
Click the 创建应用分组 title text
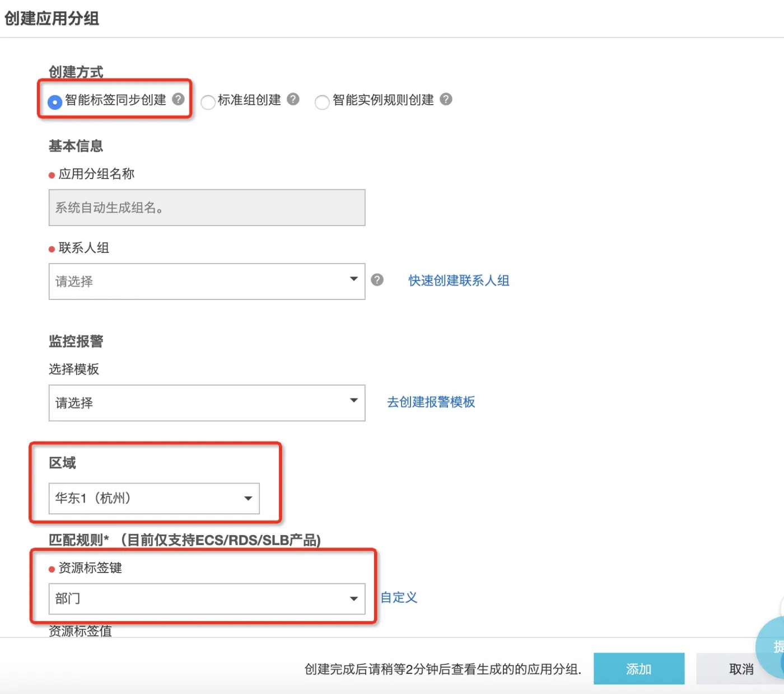[x=52, y=18]
